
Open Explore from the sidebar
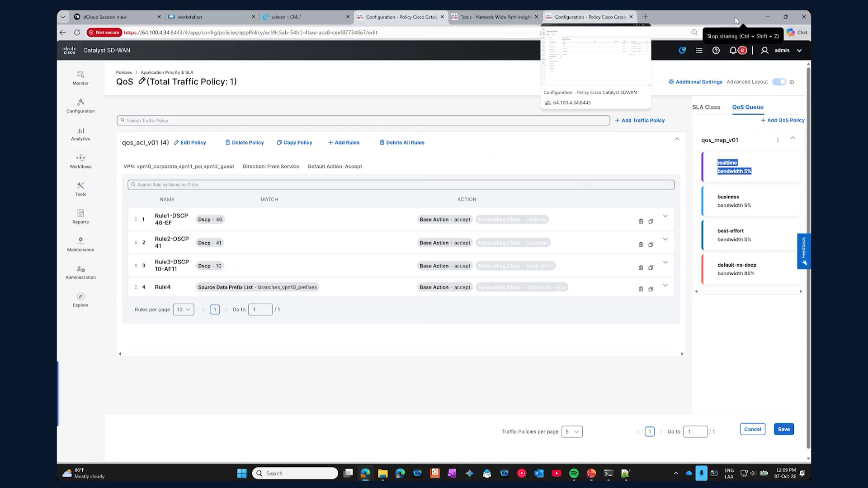tap(80, 300)
